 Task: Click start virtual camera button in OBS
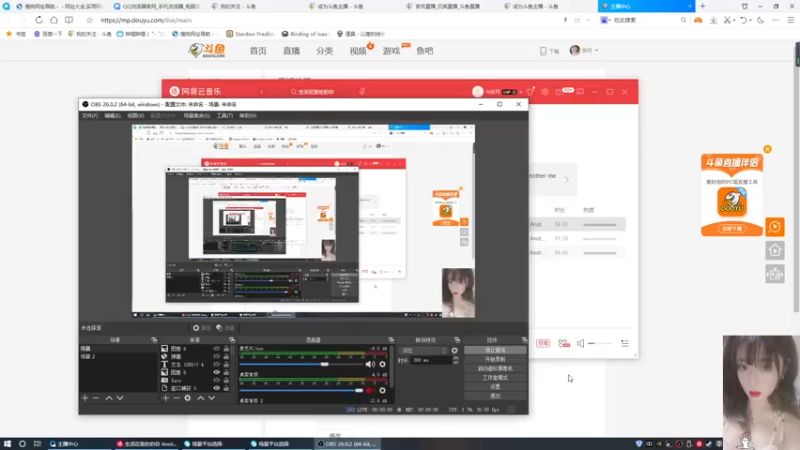pyautogui.click(x=495, y=368)
